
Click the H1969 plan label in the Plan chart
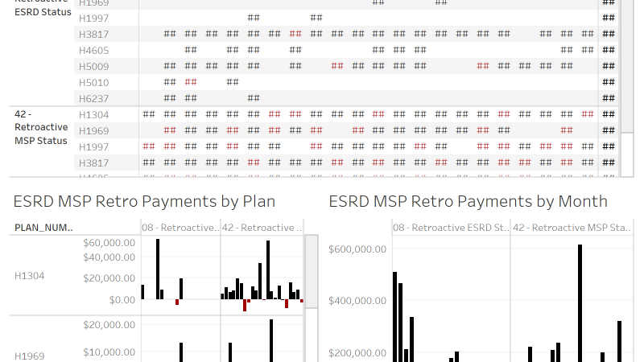point(29,356)
